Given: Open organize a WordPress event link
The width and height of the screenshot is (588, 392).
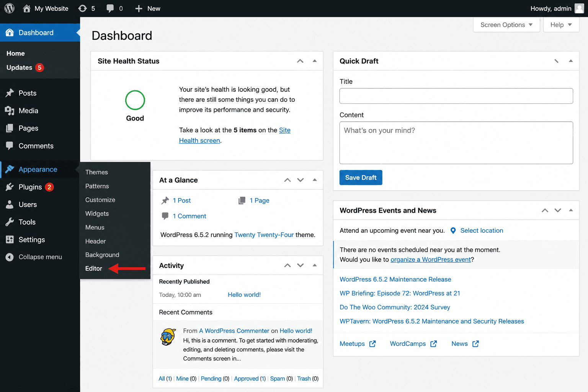Looking at the screenshot, I should point(430,260).
